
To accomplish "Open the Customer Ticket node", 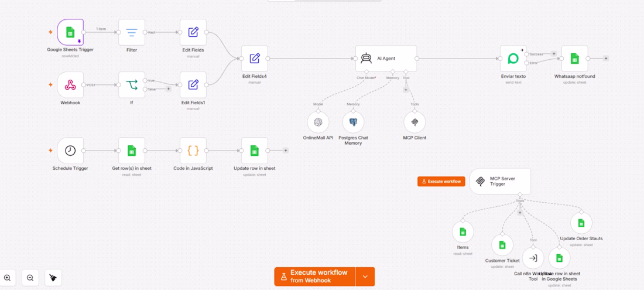I will (x=502, y=245).
